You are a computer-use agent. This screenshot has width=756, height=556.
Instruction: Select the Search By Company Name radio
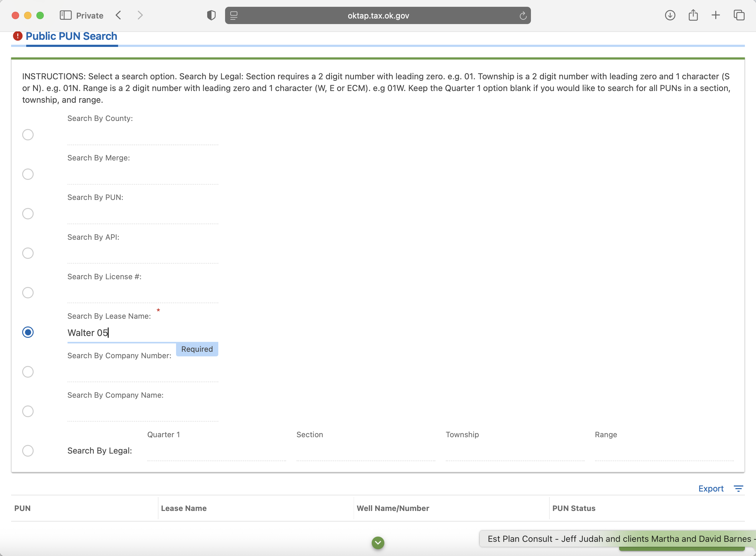pos(28,411)
